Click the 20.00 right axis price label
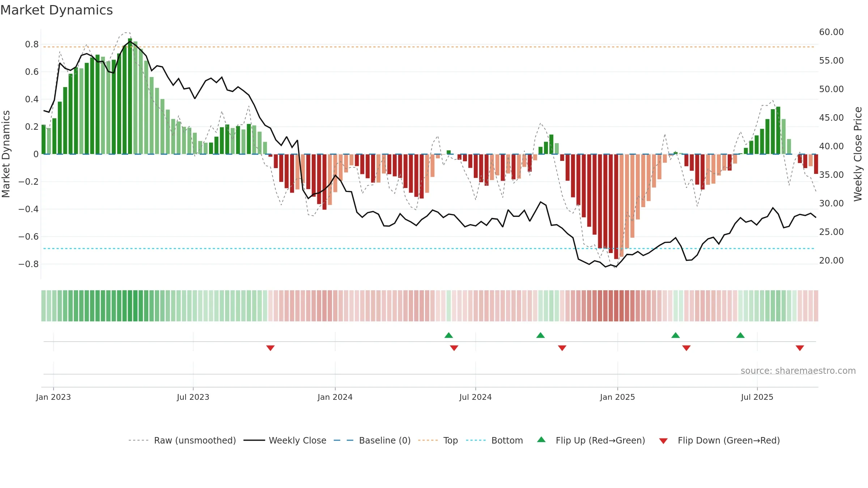Image resolution: width=868 pixels, height=488 pixels. point(831,261)
